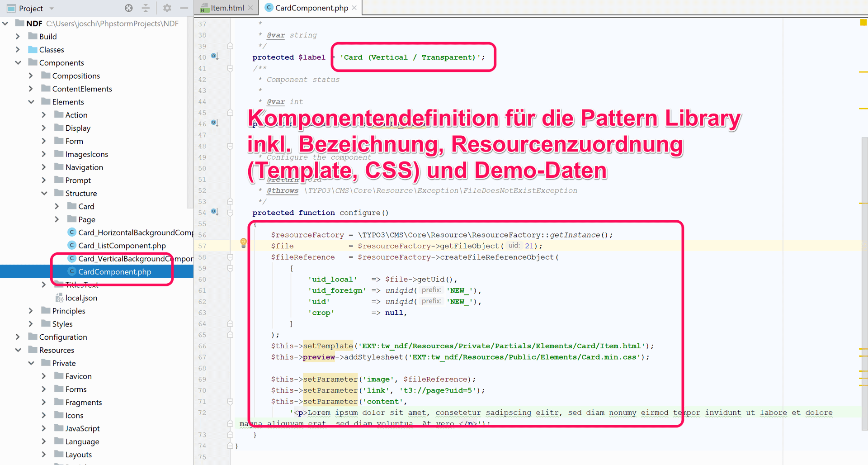868x465 pixels.
Task: Collapse the Elements folder
Action: pyautogui.click(x=31, y=102)
